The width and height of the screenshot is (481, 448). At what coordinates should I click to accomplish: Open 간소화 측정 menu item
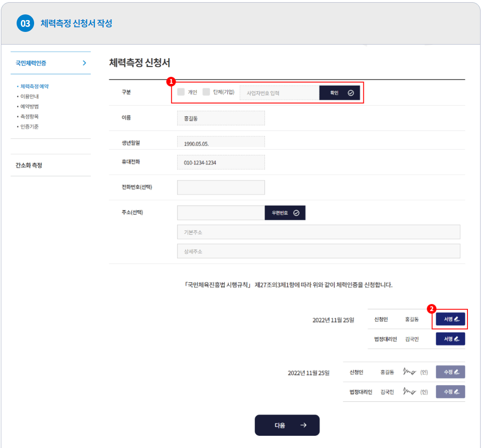51,165
